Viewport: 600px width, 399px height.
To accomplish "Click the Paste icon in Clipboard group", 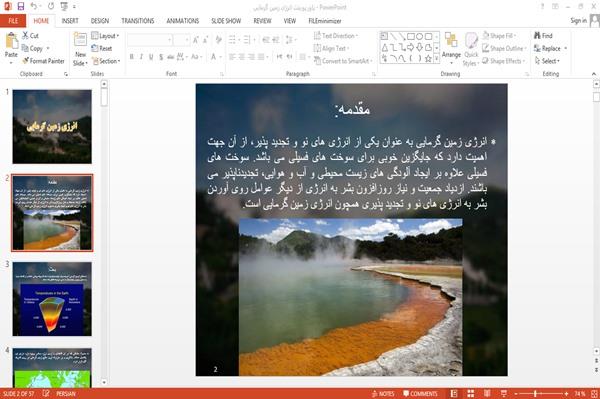I will pos(11,41).
